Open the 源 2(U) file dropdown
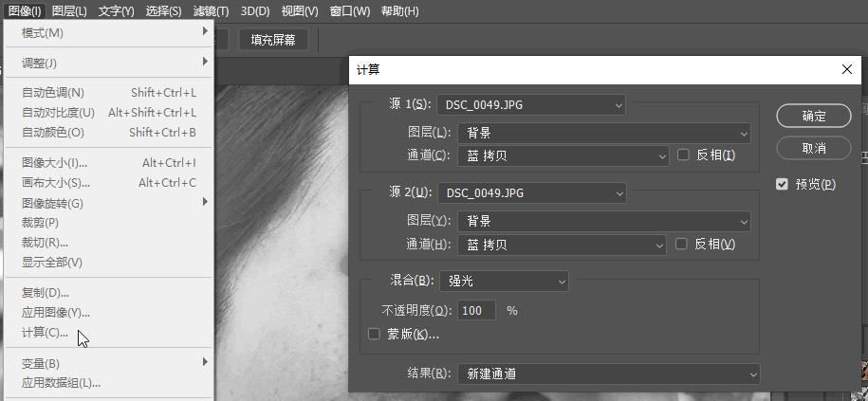The image size is (868, 401). tap(532, 193)
